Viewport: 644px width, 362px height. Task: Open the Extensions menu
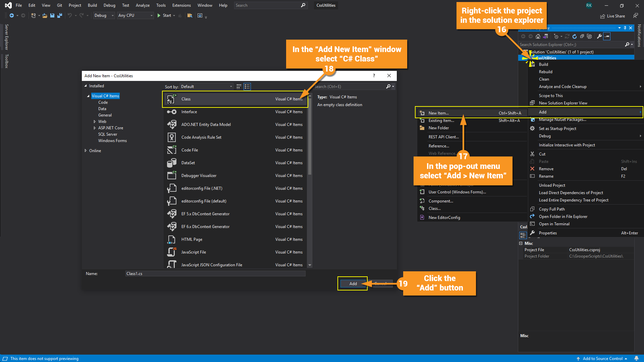[x=181, y=5]
